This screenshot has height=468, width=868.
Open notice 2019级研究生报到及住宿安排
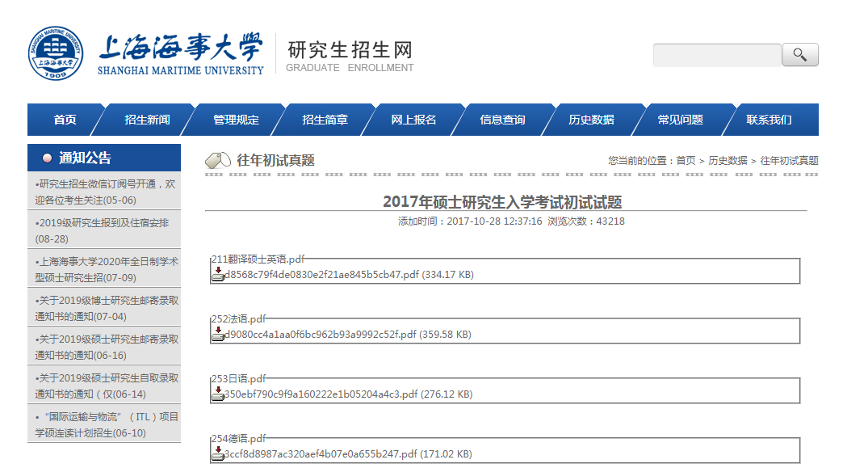coord(103,230)
